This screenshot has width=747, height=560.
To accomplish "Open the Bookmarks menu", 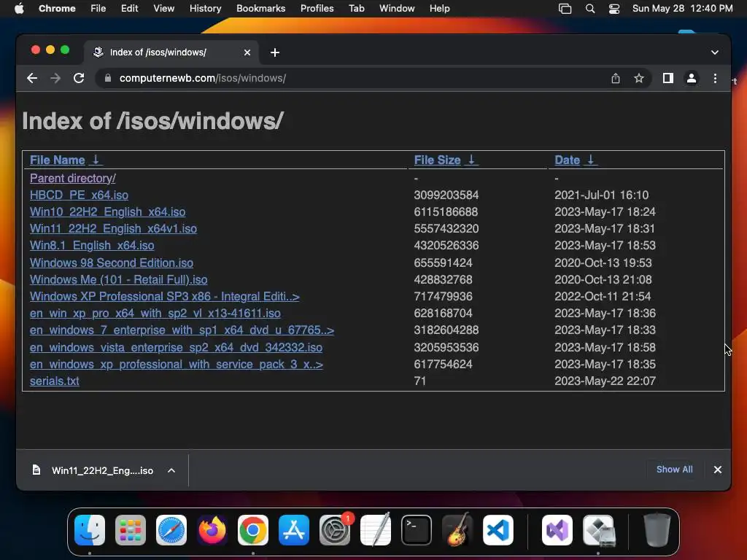I will [x=260, y=9].
